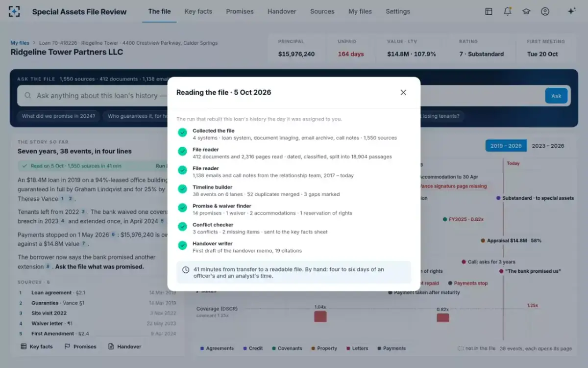The image size is (588, 368).
Task: Open the Payment taken after maturity event
Action: [424, 292]
